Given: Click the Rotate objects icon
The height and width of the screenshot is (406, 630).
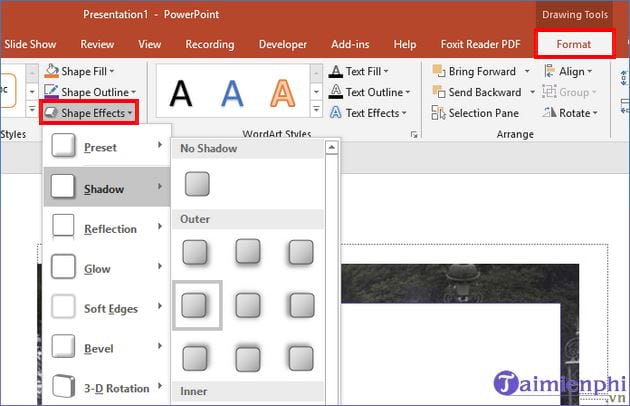Looking at the screenshot, I should pyautogui.click(x=549, y=113).
